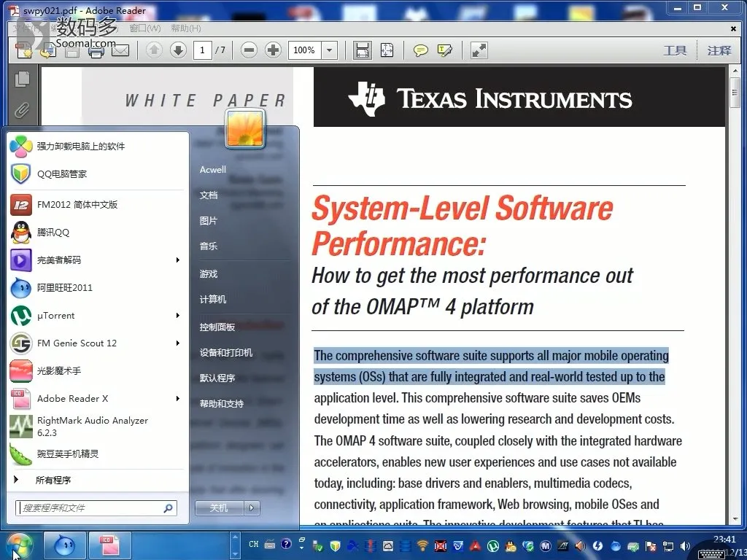Expand the µTorrent submenu arrow

(178, 315)
